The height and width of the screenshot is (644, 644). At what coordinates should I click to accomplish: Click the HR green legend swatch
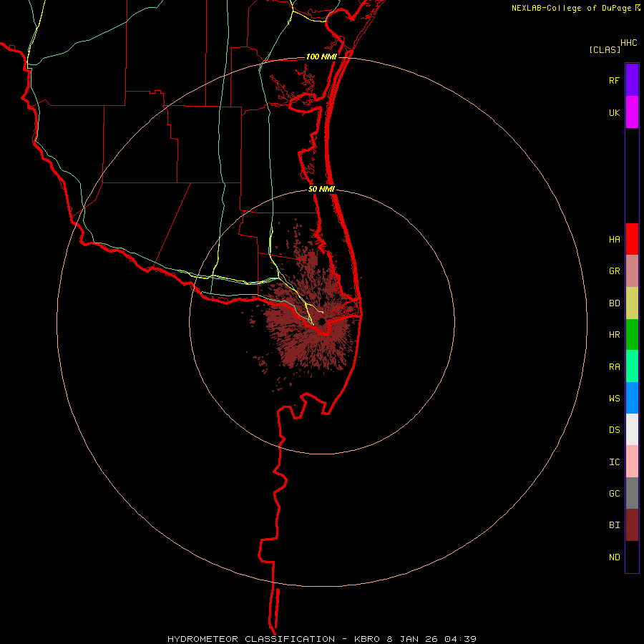[632, 335]
